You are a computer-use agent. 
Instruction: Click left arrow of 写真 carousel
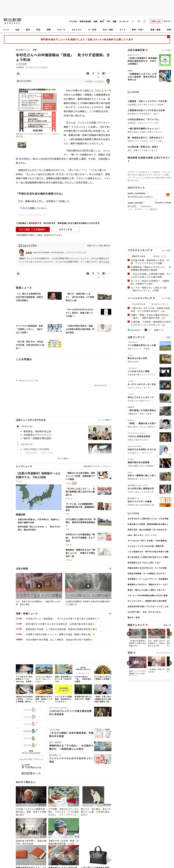[129, 663]
